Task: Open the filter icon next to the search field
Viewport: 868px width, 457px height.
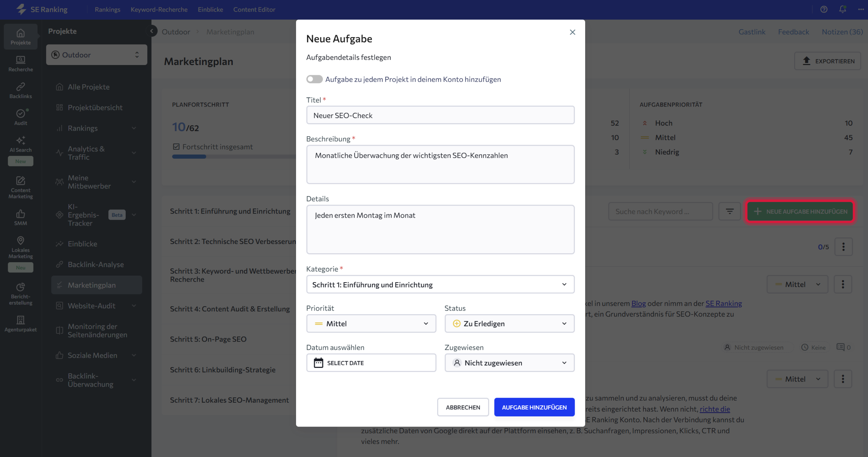Action: [730, 211]
